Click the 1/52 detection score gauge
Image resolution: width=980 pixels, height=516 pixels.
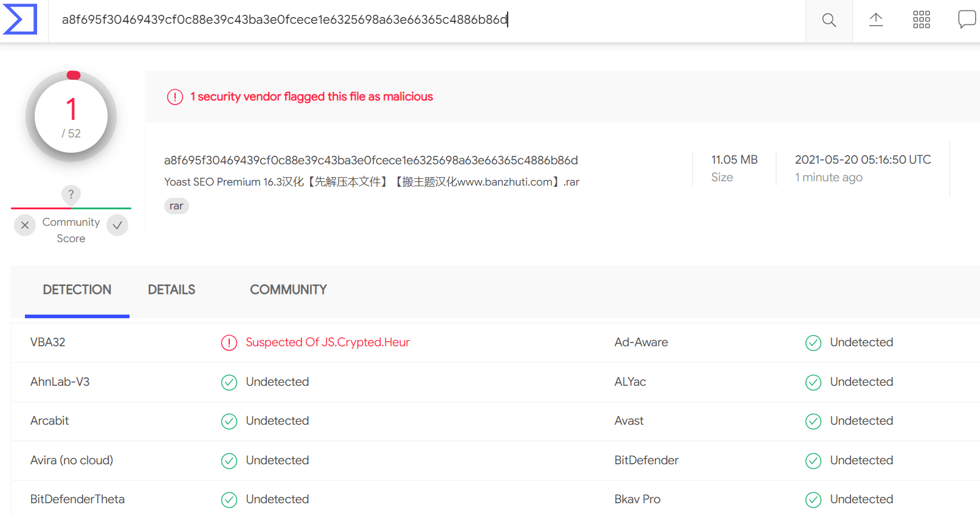click(71, 116)
